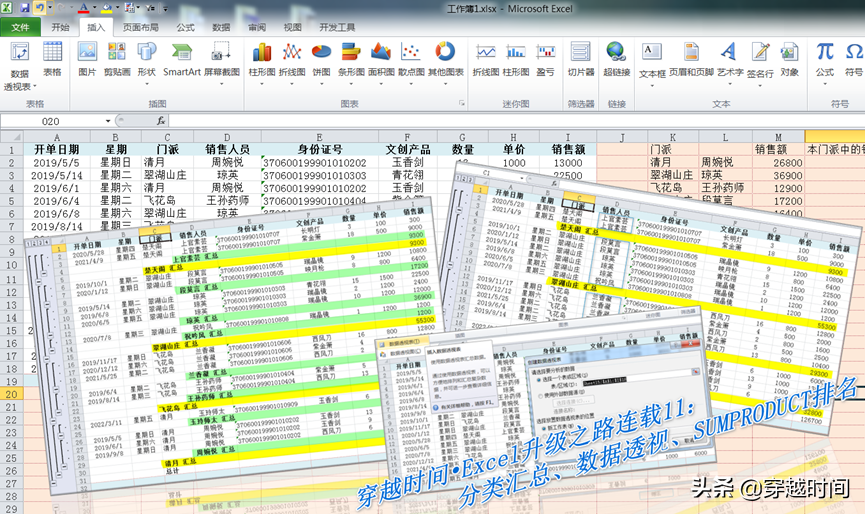Insert a SmartArt graphic
The width and height of the screenshot is (865, 514).
click(181, 60)
